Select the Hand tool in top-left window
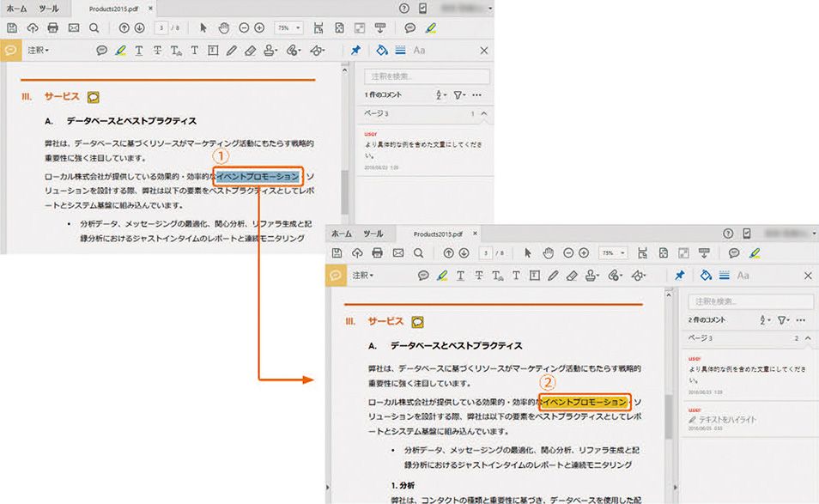The width and height of the screenshot is (819, 504). pos(223,28)
